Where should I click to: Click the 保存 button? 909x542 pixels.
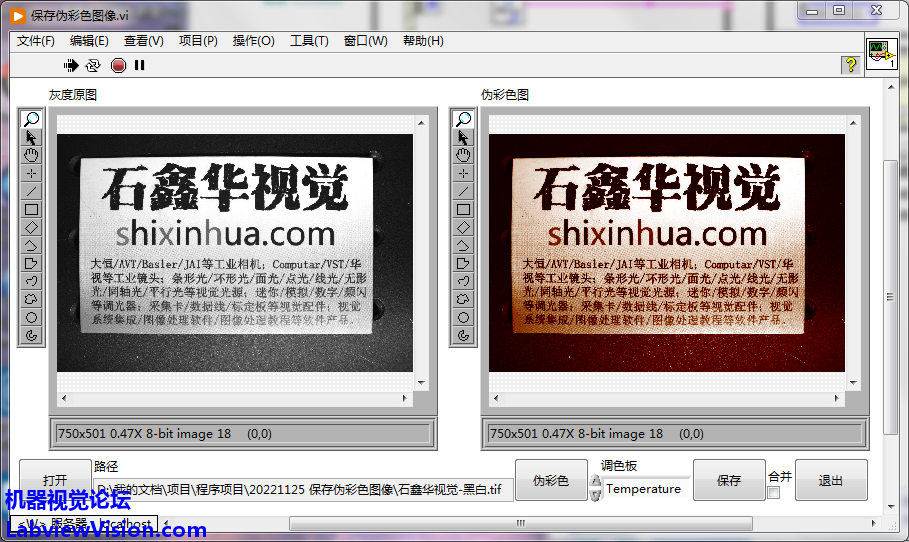[729, 480]
